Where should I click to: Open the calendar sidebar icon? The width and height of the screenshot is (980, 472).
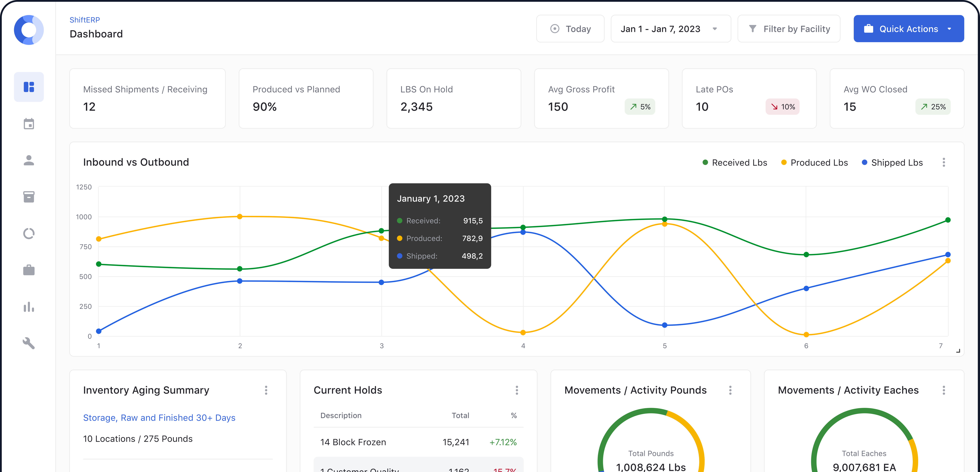(29, 124)
